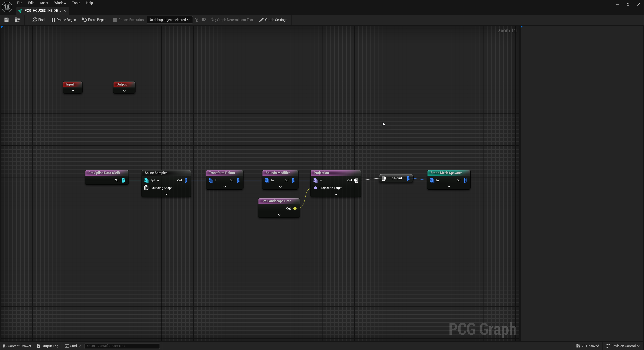Viewport: 644px width, 350px height.
Task: Click the Out pin on Get Landscape Data
Action: point(295,208)
